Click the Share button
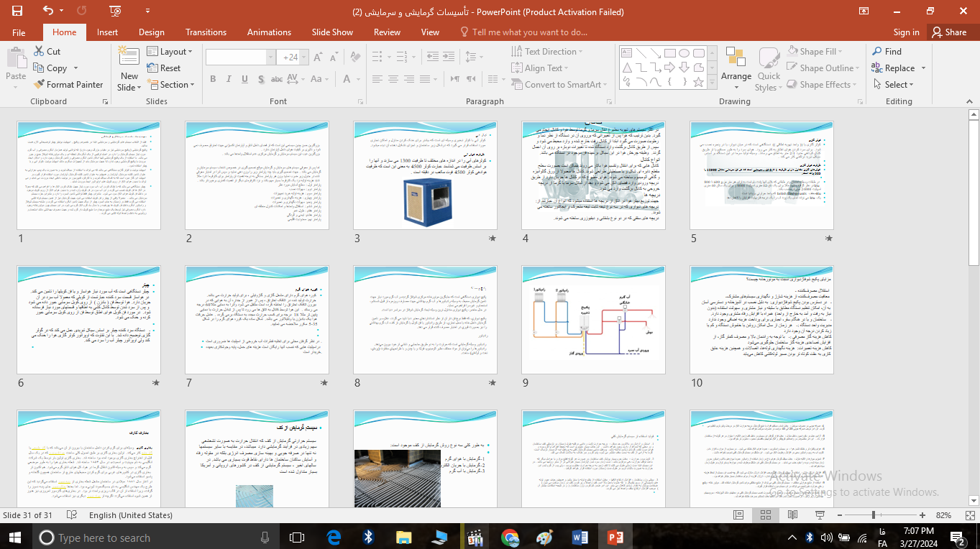Screen dimensions: 980x549 click(948, 32)
